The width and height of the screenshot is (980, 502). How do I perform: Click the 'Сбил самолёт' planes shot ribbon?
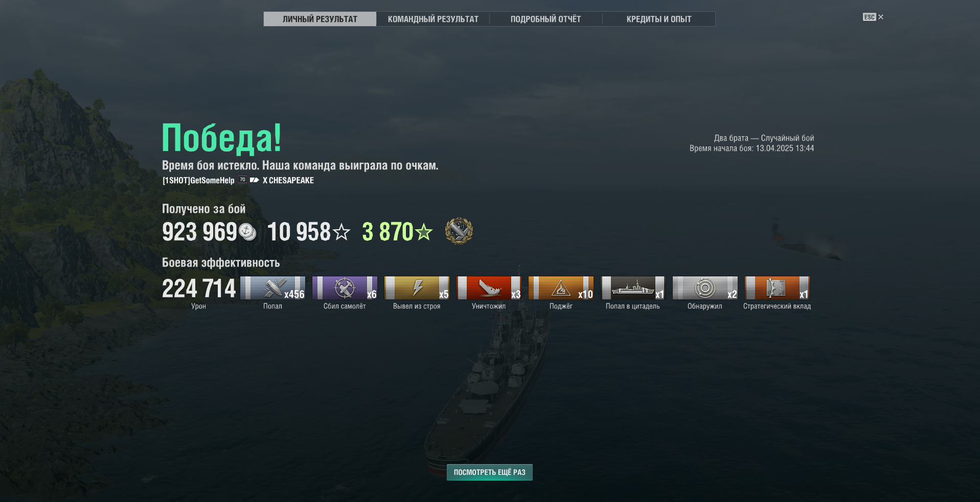tap(345, 288)
